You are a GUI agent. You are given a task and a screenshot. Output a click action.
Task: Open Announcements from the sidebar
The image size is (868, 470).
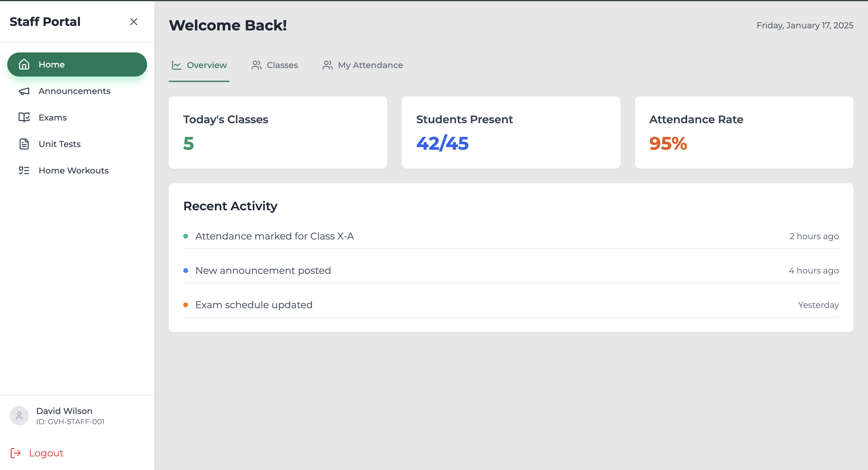coord(74,91)
